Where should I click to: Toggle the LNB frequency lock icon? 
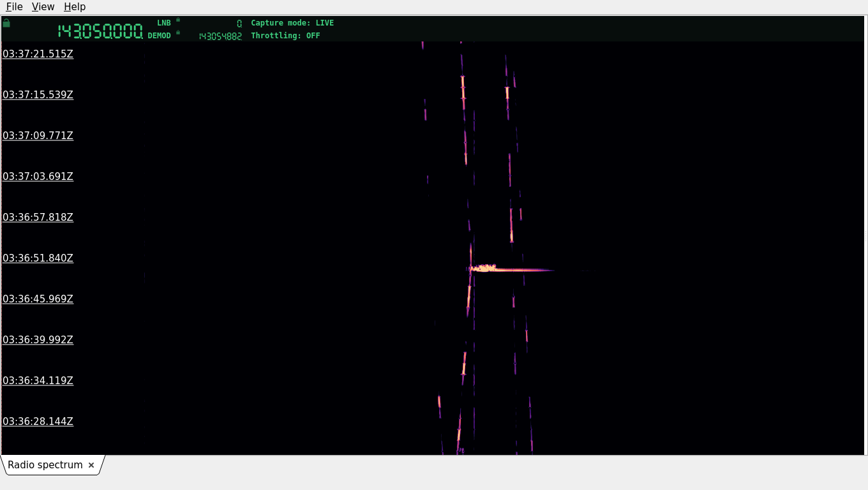click(x=178, y=20)
